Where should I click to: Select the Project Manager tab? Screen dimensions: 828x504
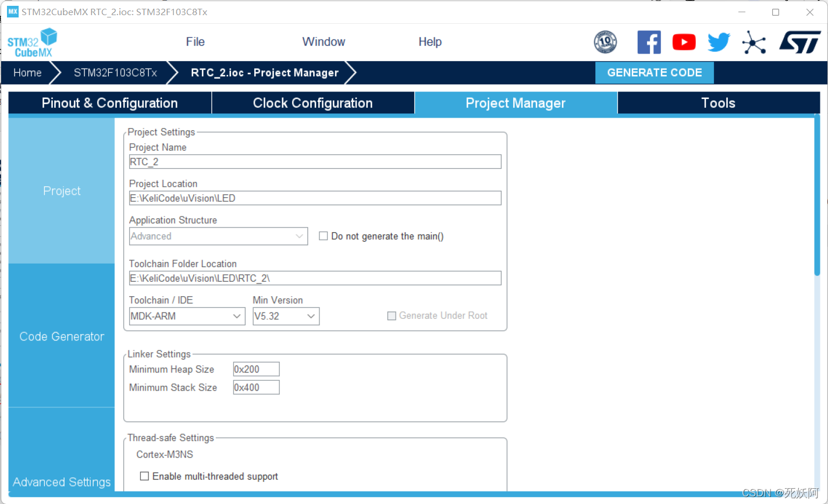pos(516,103)
